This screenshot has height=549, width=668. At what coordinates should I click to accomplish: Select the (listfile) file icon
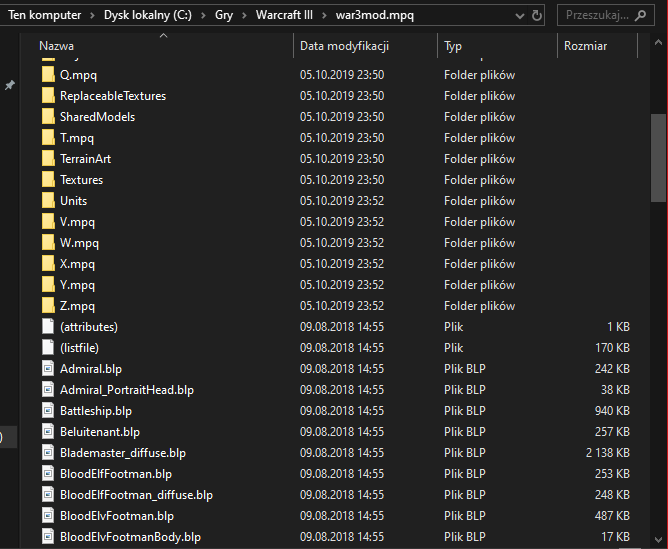click(48, 348)
